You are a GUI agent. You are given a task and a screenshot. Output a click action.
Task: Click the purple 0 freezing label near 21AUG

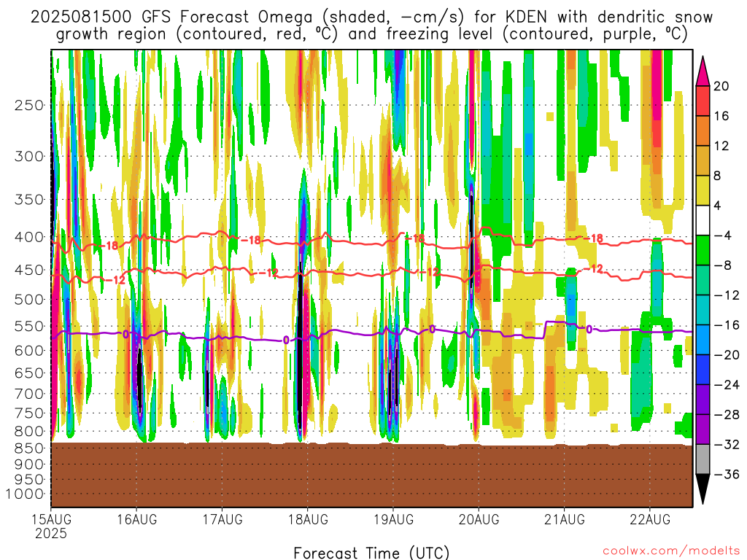589,330
